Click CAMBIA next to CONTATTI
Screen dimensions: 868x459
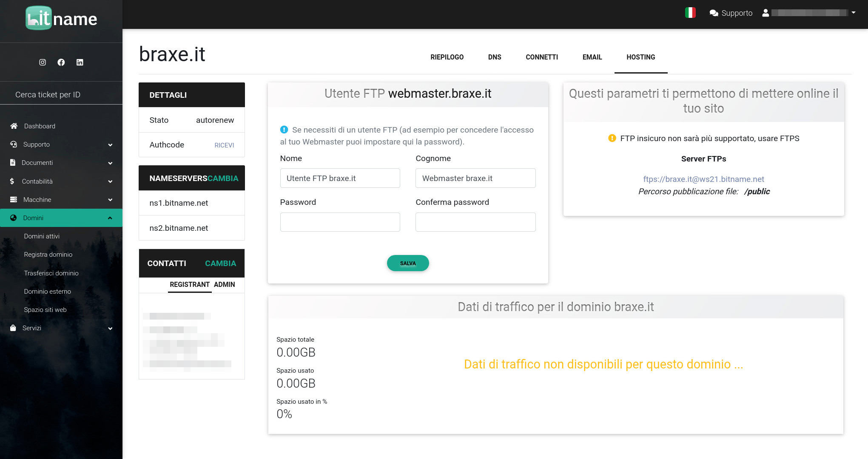pos(220,263)
